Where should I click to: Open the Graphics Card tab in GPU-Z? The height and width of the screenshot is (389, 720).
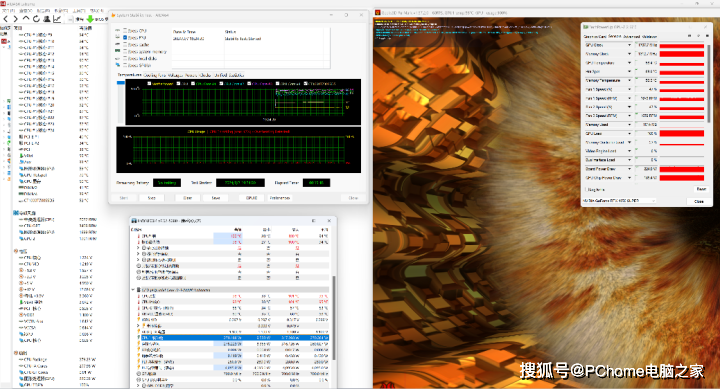(x=596, y=36)
